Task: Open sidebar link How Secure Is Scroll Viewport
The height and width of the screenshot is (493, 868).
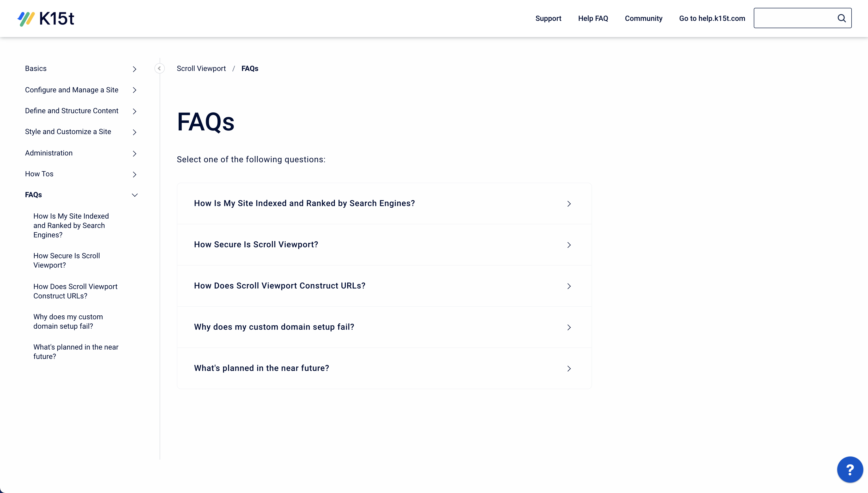Action: point(67,260)
